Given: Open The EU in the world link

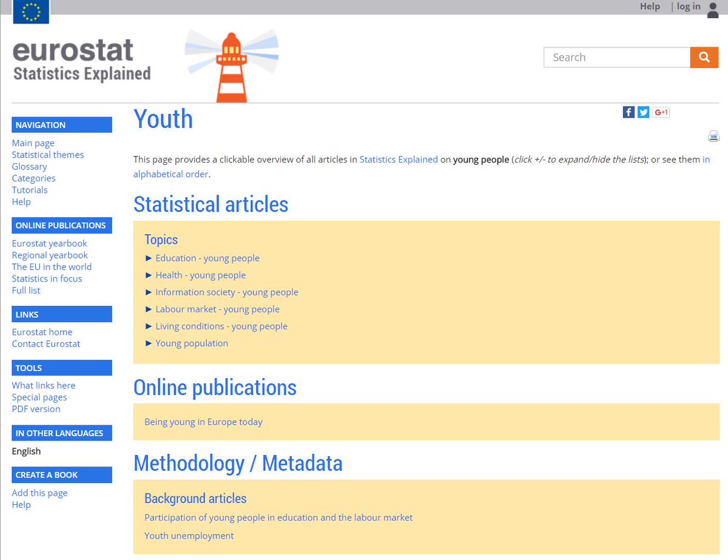Looking at the screenshot, I should (52, 266).
